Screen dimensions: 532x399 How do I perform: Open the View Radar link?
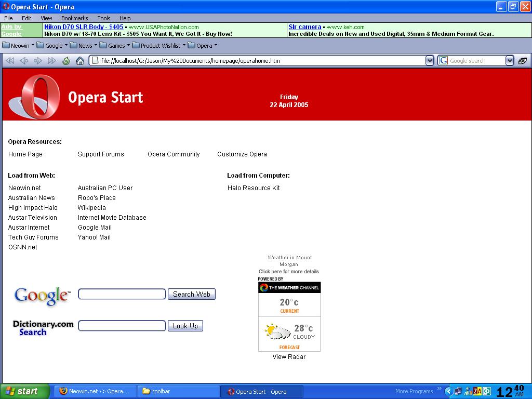(289, 356)
